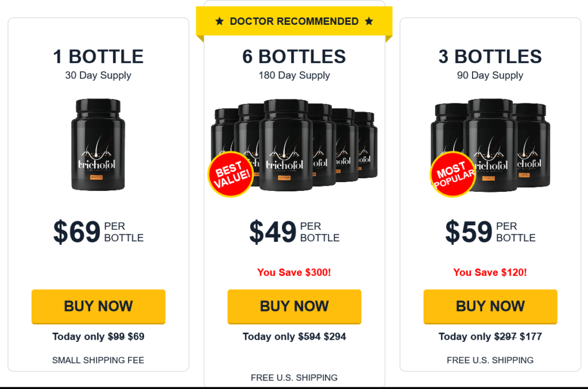
Task: Click the red BEST VALUE! badge
Action: pos(231,175)
